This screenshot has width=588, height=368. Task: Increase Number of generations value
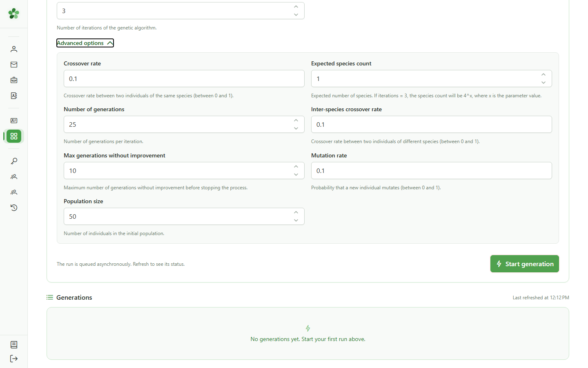296,121
